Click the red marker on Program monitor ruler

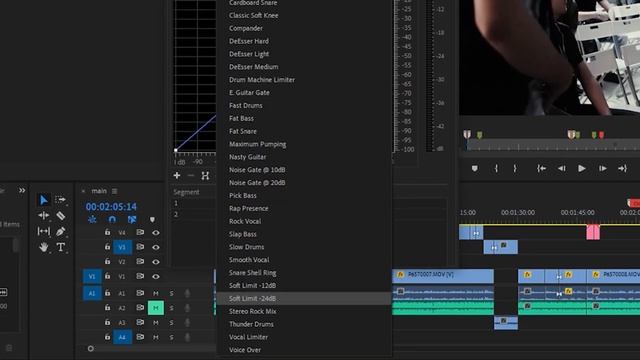[x=602, y=135]
